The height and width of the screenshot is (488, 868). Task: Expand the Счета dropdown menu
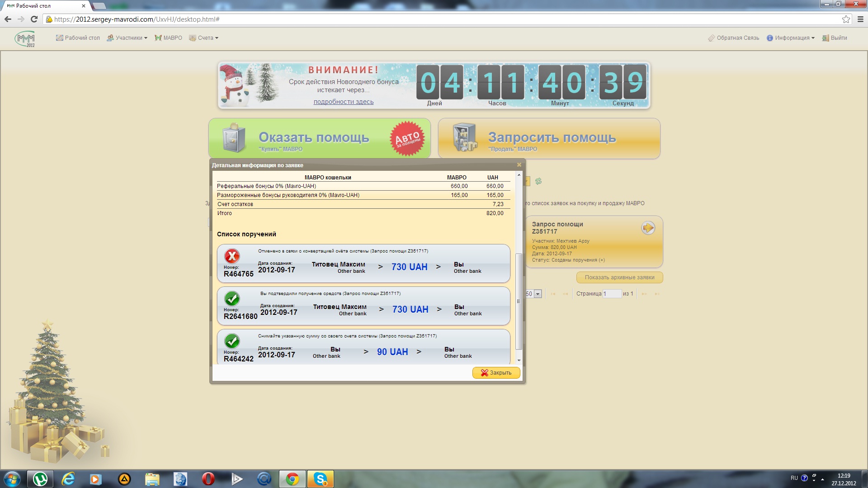pyautogui.click(x=204, y=38)
